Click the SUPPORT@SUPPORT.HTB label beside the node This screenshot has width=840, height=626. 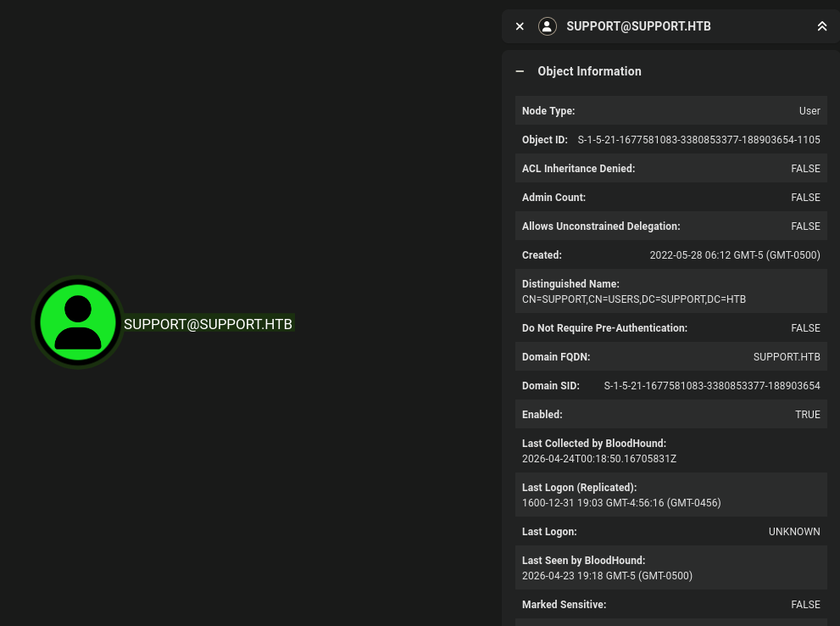(x=208, y=324)
